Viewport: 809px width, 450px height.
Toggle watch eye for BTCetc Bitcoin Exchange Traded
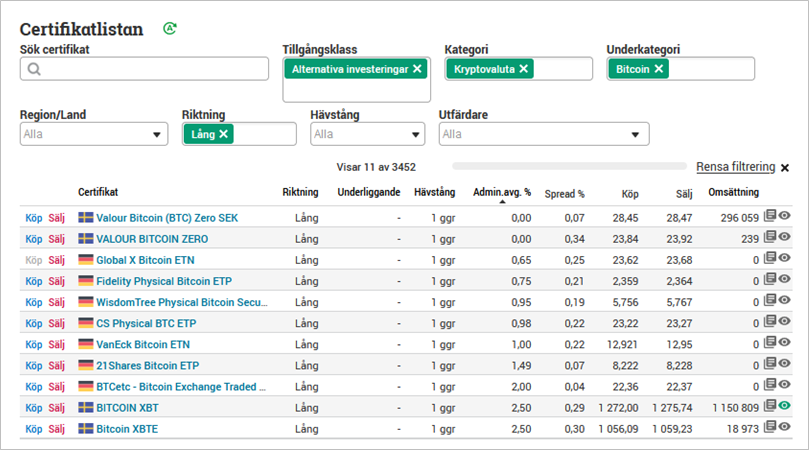(784, 384)
